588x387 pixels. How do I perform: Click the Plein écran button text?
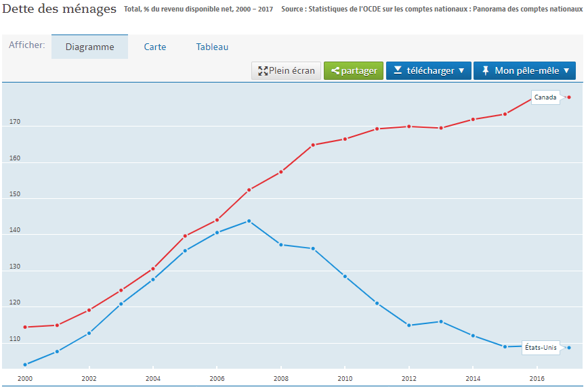point(292,71)
